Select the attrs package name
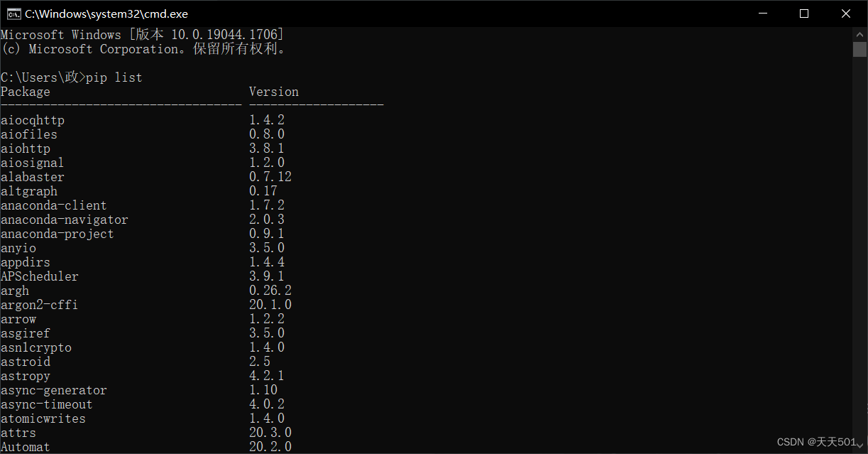Screen dimensions: 868x454 click(x=18, y=433)
